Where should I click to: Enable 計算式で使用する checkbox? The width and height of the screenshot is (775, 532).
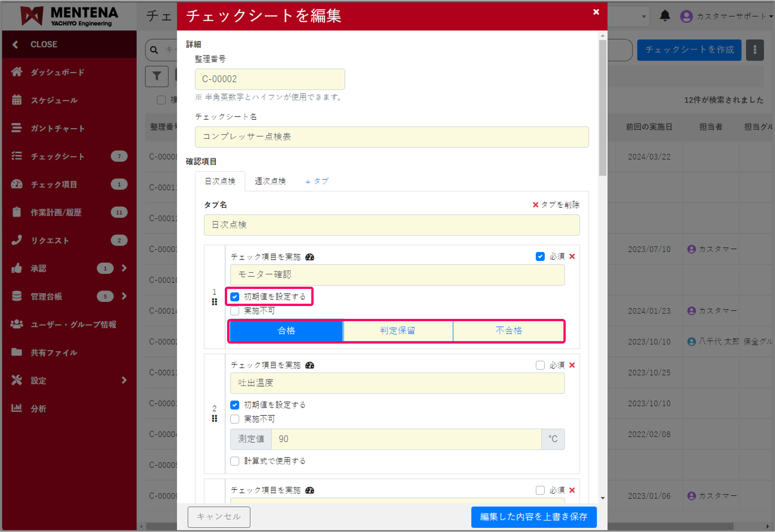coord(235,461)
